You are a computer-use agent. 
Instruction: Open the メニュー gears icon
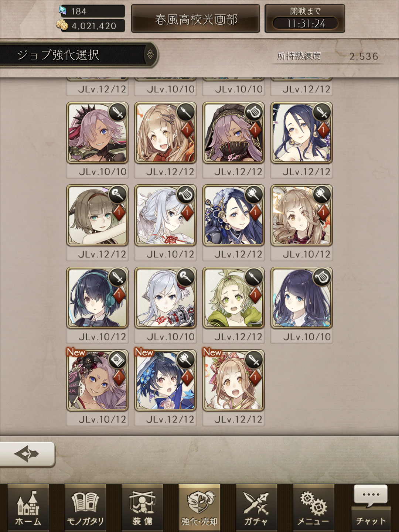point(314,508)
